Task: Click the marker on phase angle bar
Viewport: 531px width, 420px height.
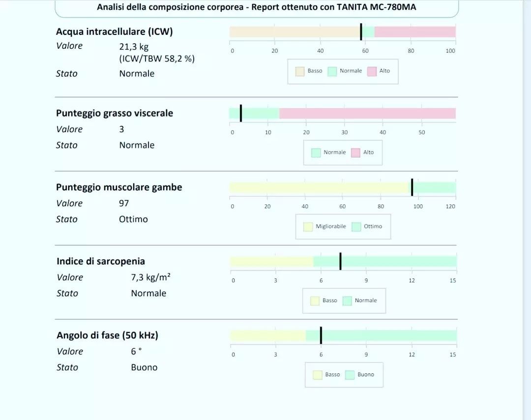Action: coord(321,336)
